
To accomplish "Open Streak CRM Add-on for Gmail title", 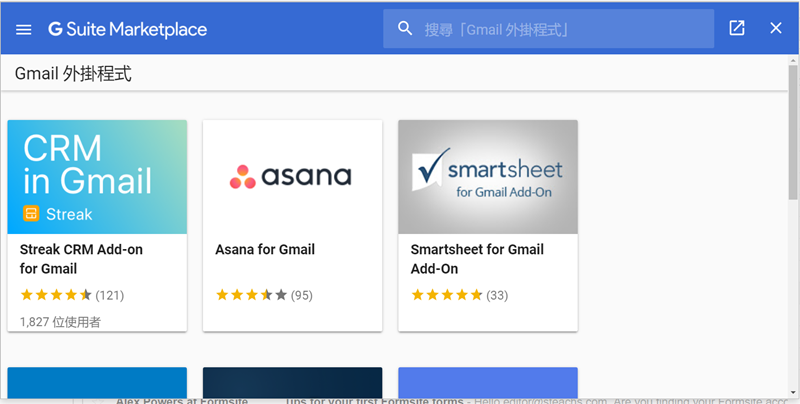I will coord(81,259).
